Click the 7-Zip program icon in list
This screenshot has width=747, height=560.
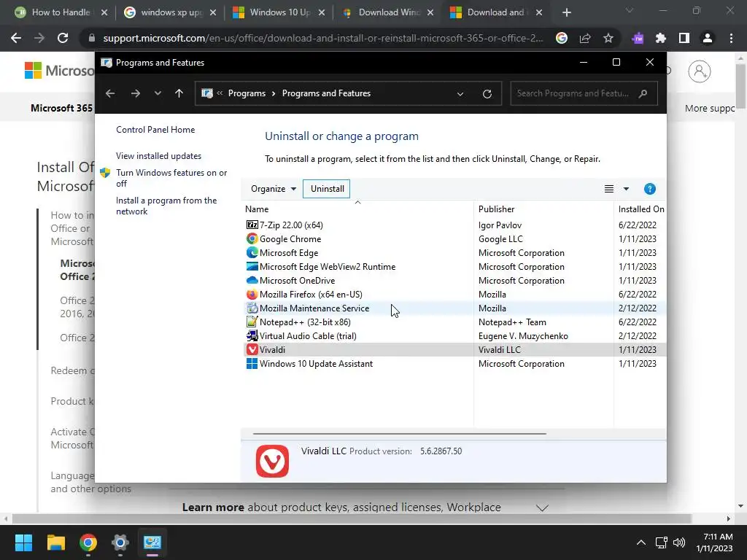(x=252, y=225)
